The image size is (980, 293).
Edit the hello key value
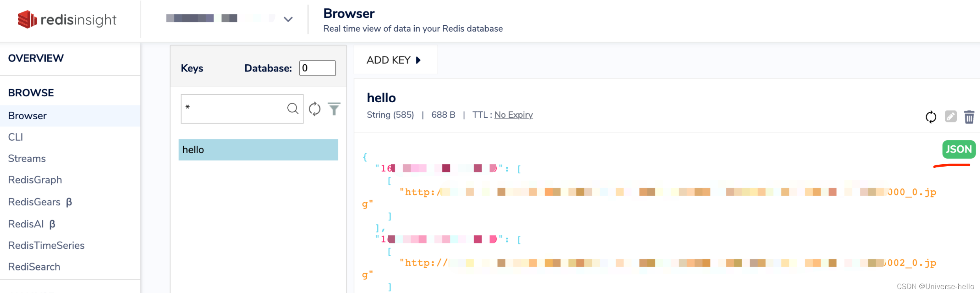click(950, 116)
